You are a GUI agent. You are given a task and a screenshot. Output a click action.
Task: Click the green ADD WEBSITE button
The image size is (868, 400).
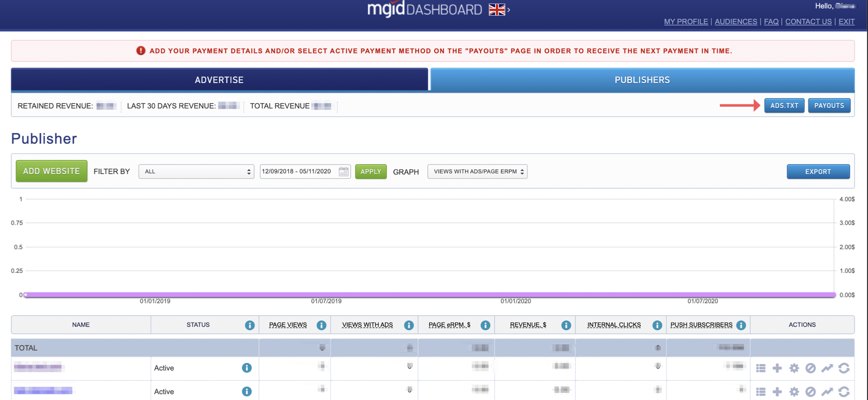point(51,171)
